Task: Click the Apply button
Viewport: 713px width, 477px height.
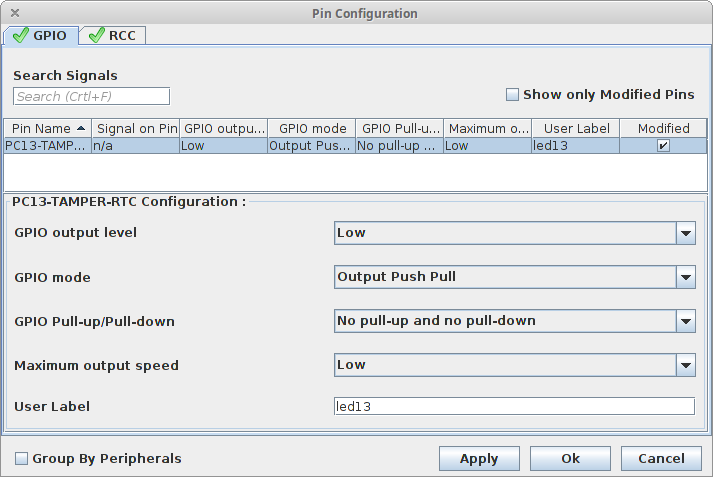Action: click(x=479, y=458)
